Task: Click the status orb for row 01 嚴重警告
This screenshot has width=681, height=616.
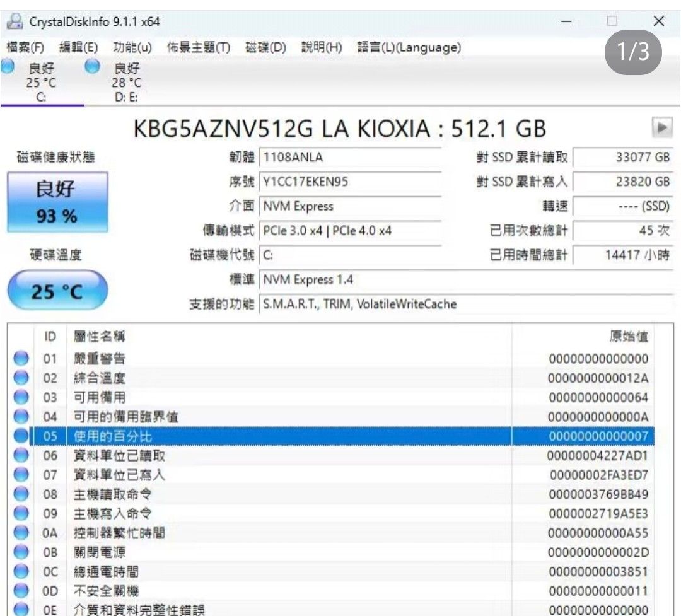Action: click(x=21, y=358)
